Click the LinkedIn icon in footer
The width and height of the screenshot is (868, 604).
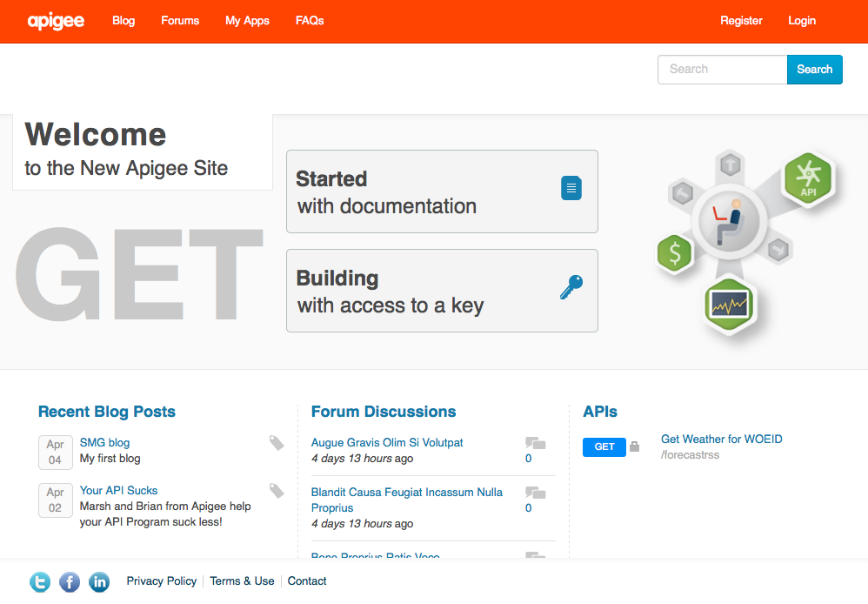(x=99, y=582)
